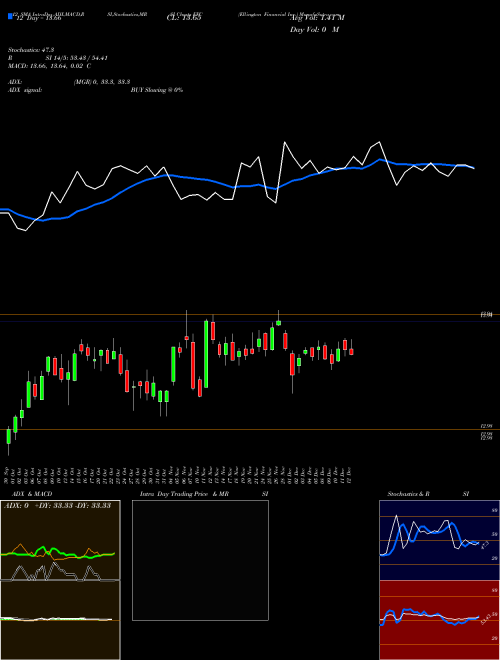
Task: Click the MACD chart panel below ADX
Action: [60, 620]
